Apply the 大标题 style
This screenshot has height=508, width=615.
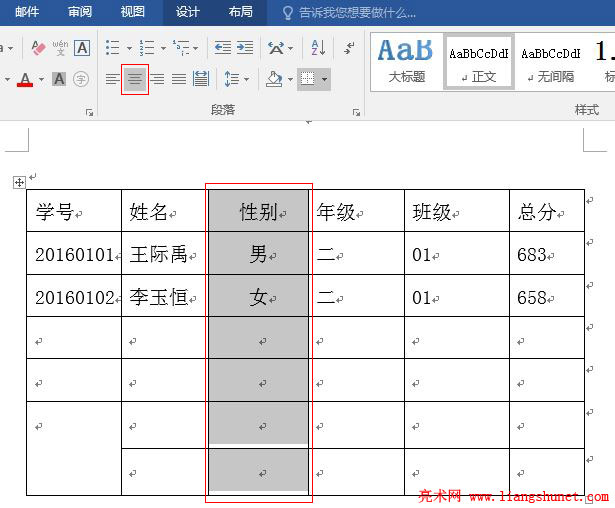406,60
